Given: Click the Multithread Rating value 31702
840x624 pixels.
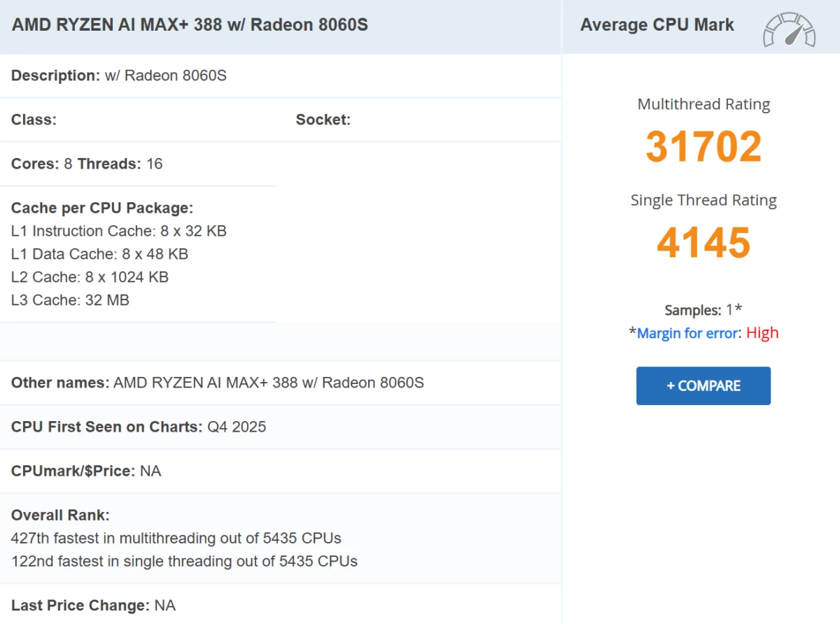Looking at the screenshot, I should (x=703, y=146).
